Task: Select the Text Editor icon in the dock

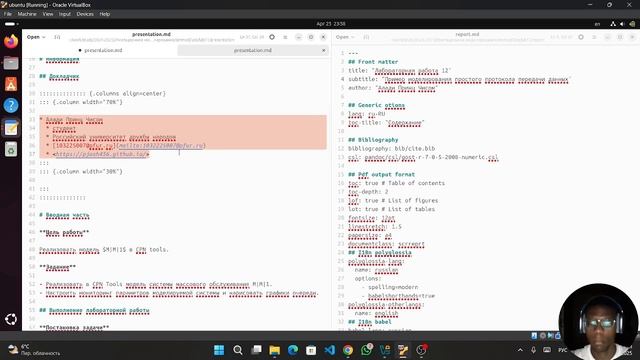Action: point(11,128)
